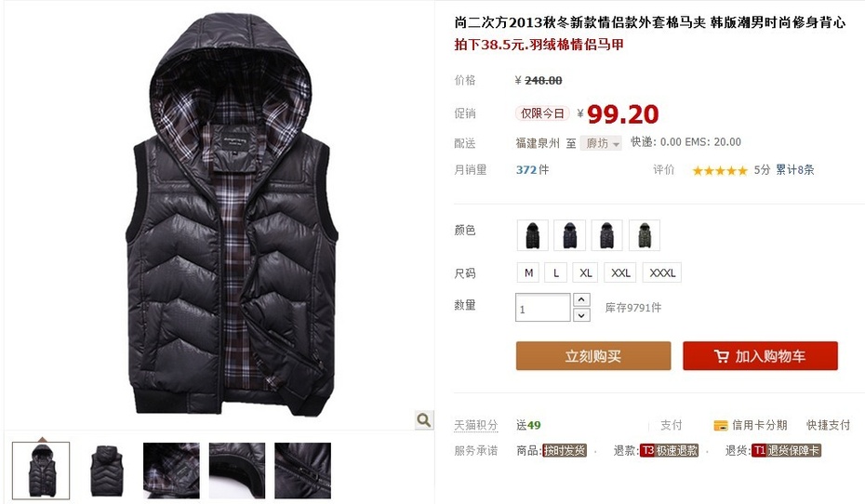Screen dimensions: 865x504
Task: View the back-view vest thumbnail
Action: click(x=106, y=471)
